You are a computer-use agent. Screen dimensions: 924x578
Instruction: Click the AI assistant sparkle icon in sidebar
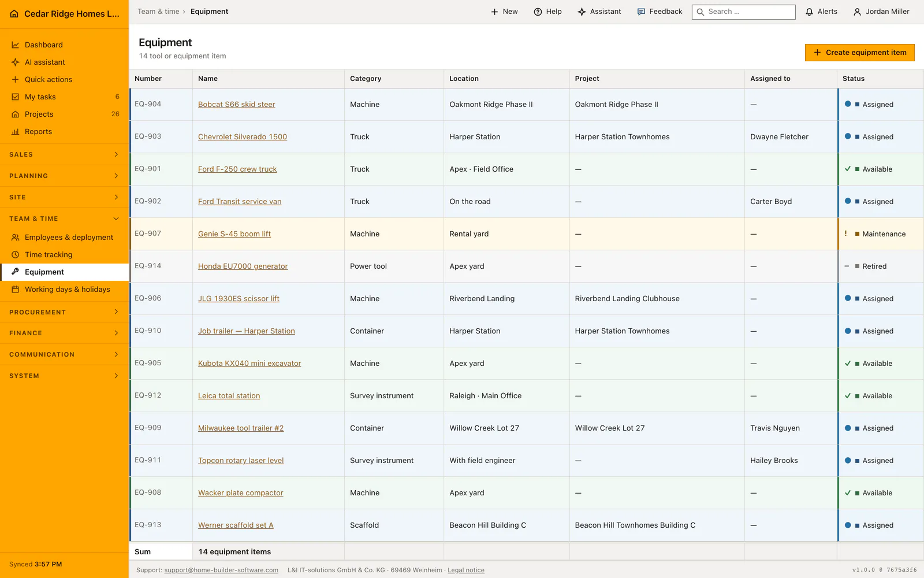[x=16, y=62]
